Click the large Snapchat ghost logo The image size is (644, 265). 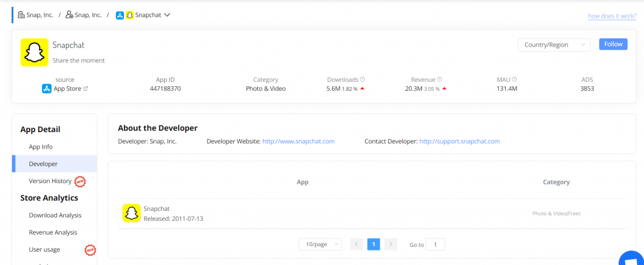[35, 52]
